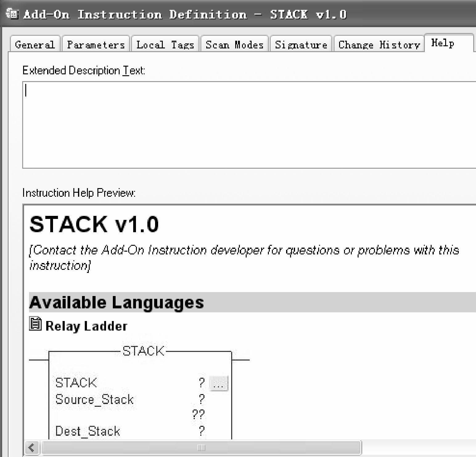
Task: Click the STACK instruction block title
Action: [x=143, y=351]
